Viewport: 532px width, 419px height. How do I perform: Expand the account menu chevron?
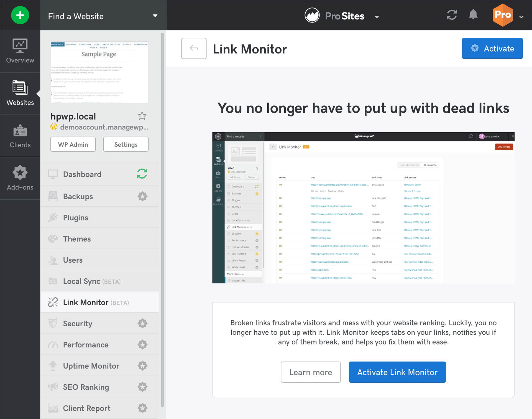tap(521, 17)
